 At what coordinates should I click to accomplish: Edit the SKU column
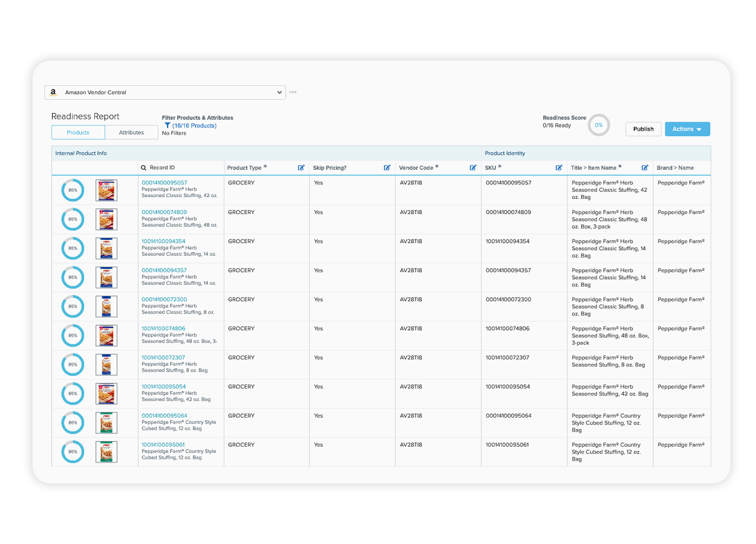(559, 168)
